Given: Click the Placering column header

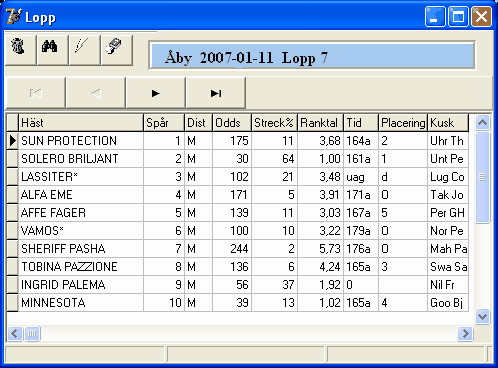Looking at the screenshot, I should [x=403, y=123].
